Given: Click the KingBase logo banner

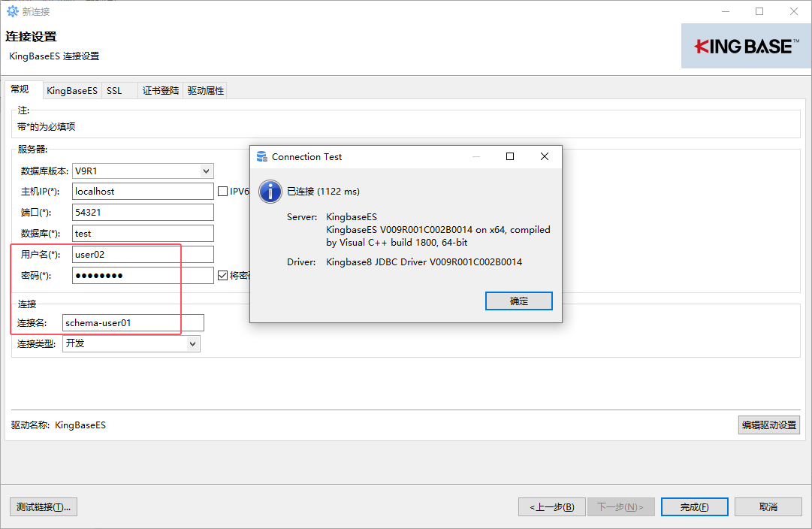Looking at the screenshot, I should pos(746,46).
